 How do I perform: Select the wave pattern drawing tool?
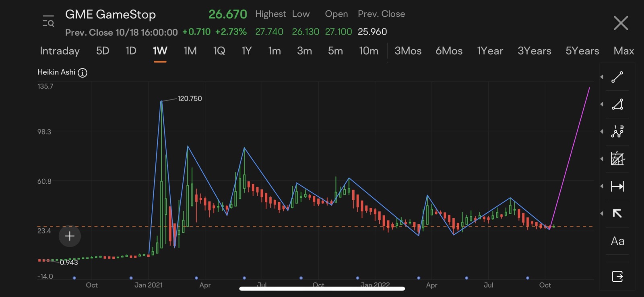point(617,131)
